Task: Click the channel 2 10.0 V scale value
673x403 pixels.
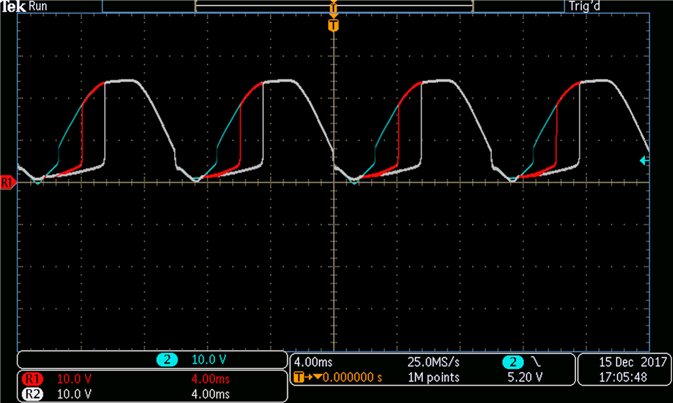Action: pos(209,360)
